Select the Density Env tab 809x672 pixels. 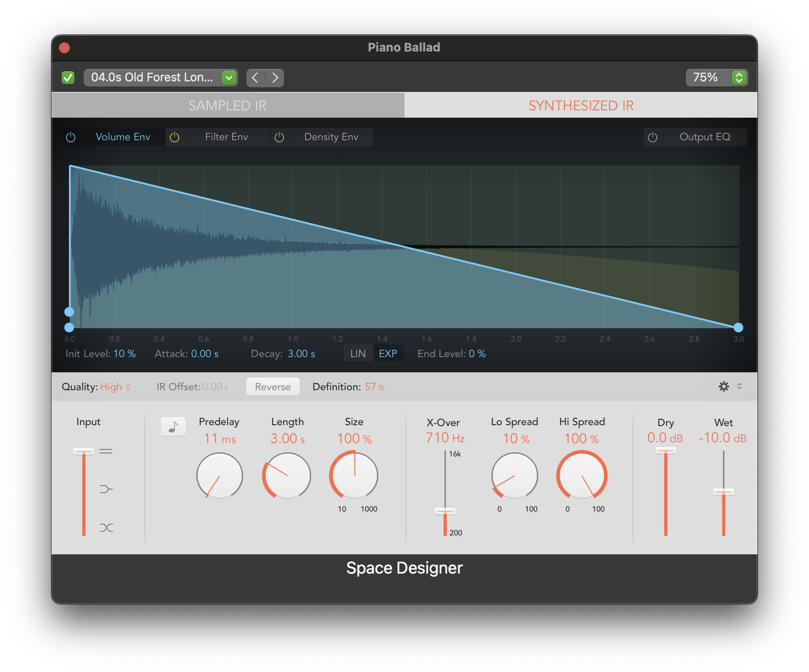coord(331,137)
